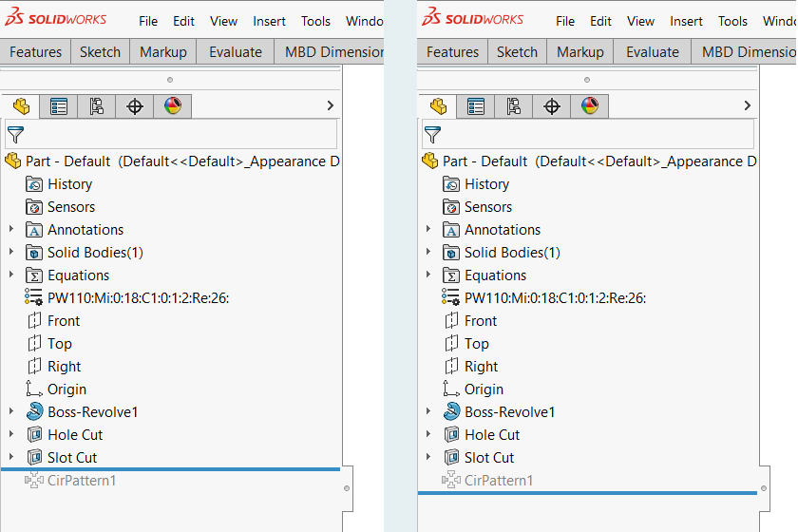Click the filter search field in the right panel
This screenshot has width=798, height=532.
(x=598, y=134)
